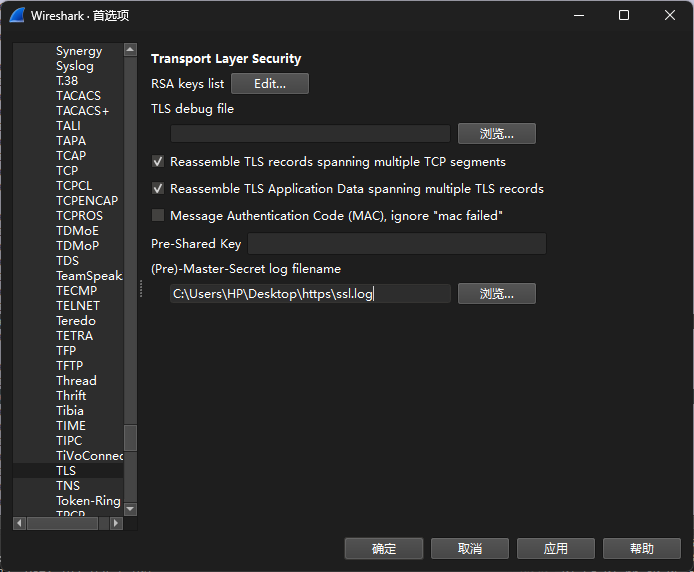The height and width of the screenshot is (572, 694).
Task: Toggle Reassemble TLS records spanning TCP segments
Action: (x=158, y=162)
